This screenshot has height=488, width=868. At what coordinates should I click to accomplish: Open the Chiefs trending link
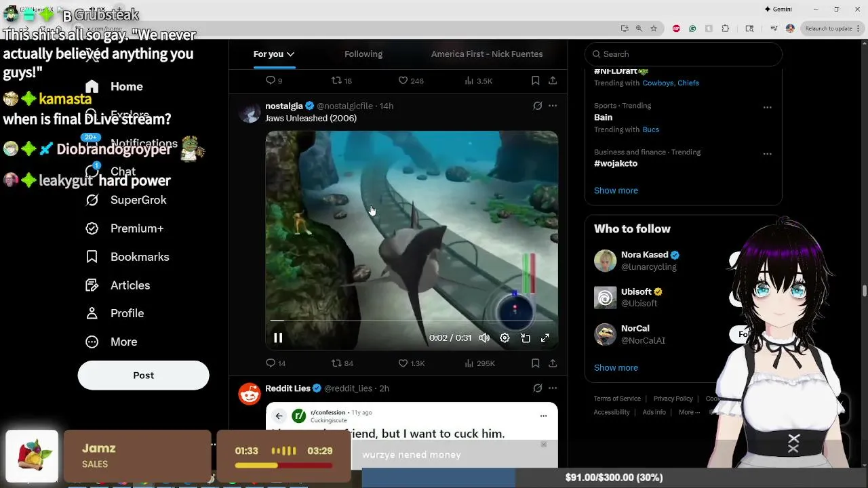point(688,83)
